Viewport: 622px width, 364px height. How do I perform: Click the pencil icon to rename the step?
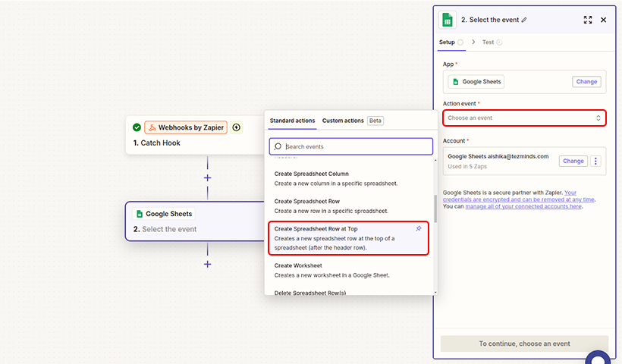(x=524, y=20)
